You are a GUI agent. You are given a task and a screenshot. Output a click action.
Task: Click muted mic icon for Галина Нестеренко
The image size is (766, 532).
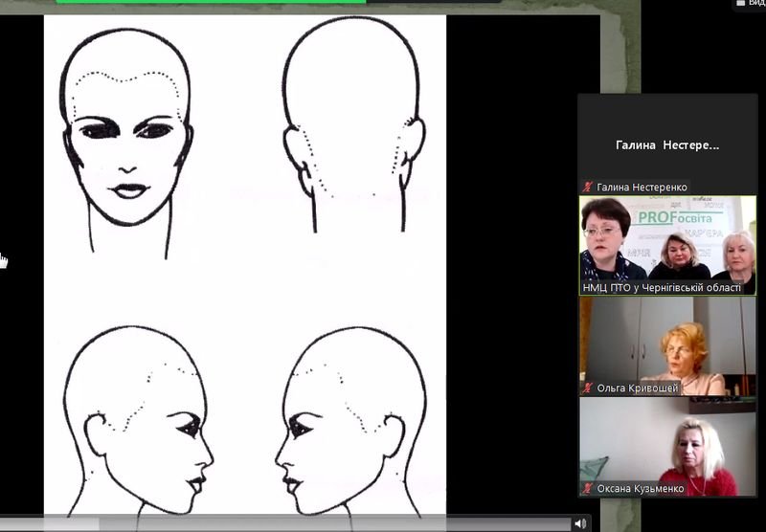click(588, 188)
